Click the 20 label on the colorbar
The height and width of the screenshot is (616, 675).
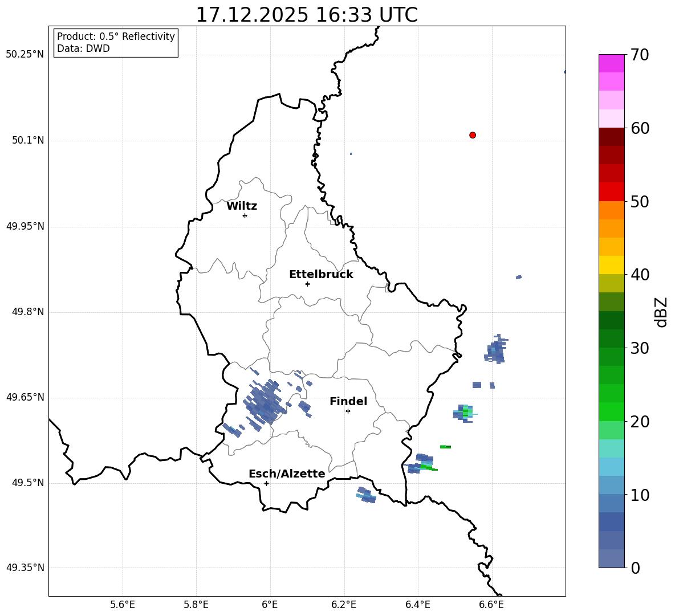639,422
